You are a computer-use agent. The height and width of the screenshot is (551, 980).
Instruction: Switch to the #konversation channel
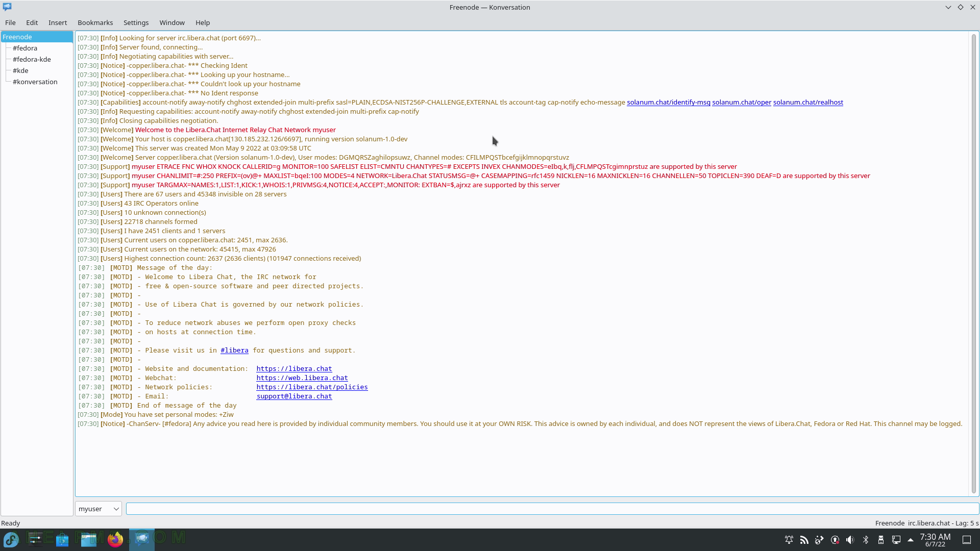pos(35,82)
